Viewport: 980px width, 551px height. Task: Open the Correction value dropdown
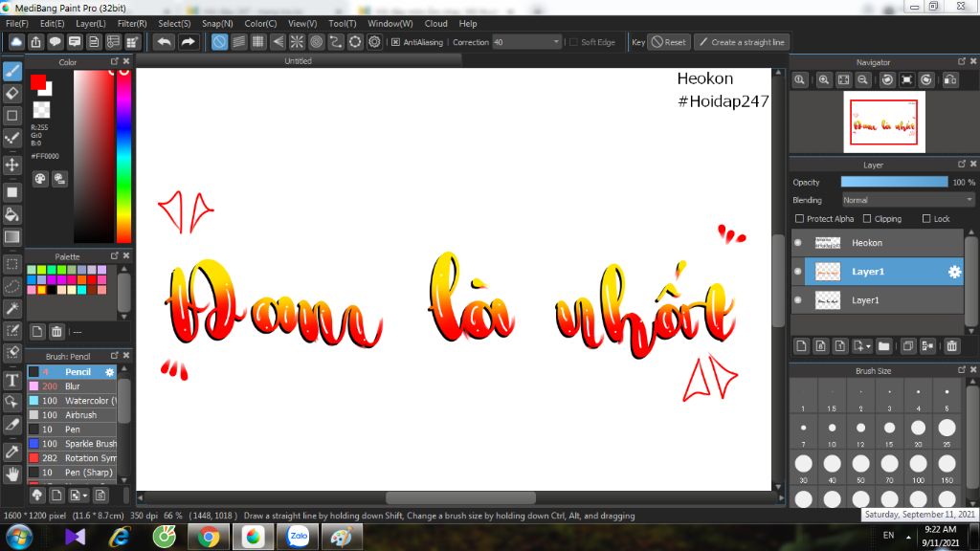556,42
